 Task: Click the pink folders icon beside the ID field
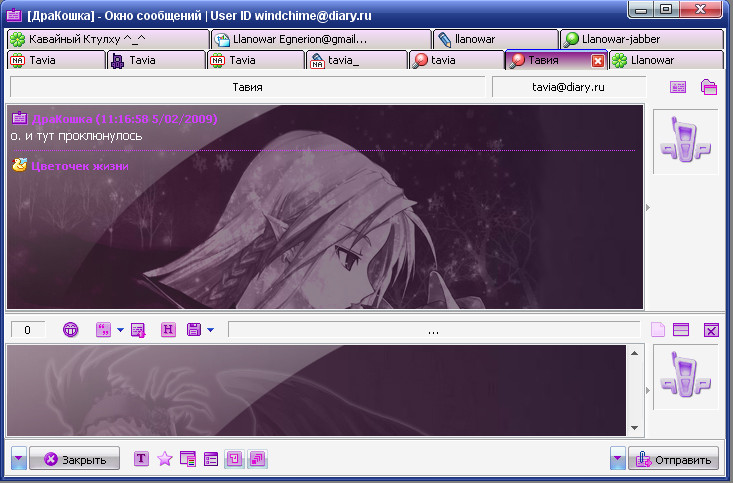tap(709, 87)
